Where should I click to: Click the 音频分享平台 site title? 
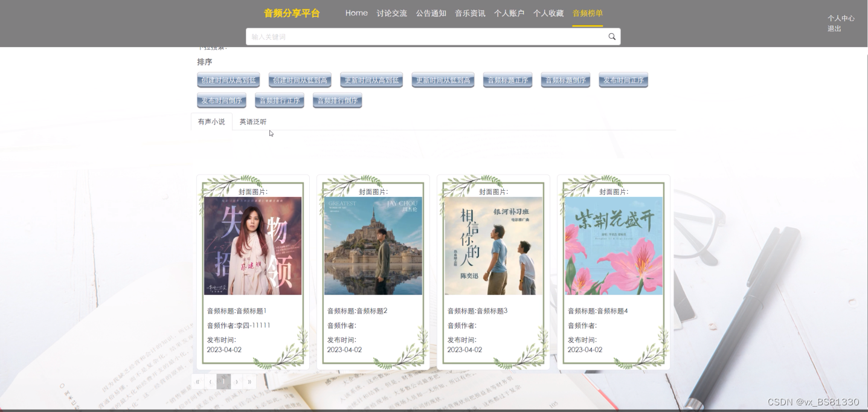coord(292,13)
